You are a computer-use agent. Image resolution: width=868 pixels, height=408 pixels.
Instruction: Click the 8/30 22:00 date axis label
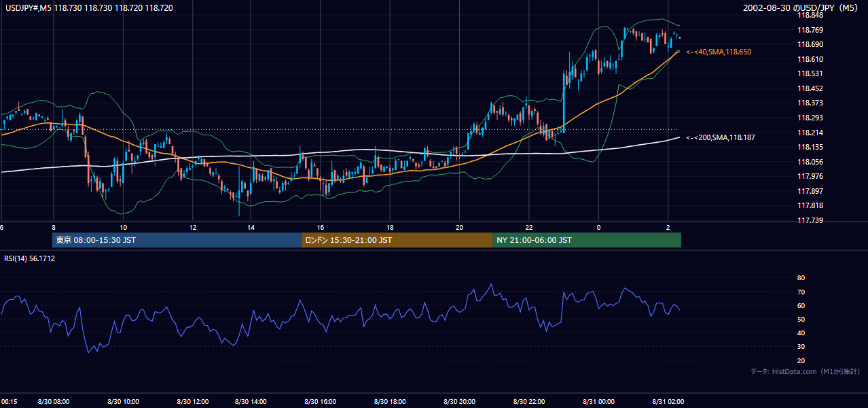[530, 402]
